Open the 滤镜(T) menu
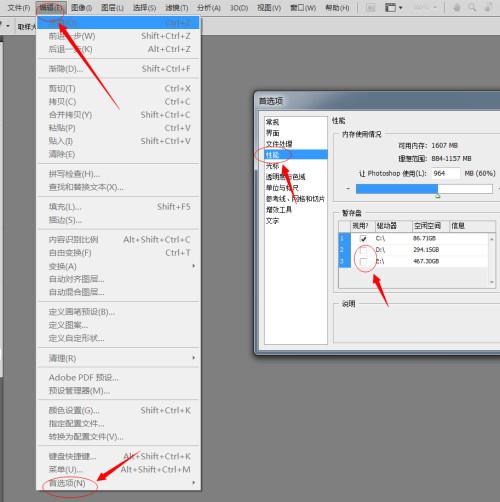This screenshot has height=502, width=500. click(x=177, y=8)
